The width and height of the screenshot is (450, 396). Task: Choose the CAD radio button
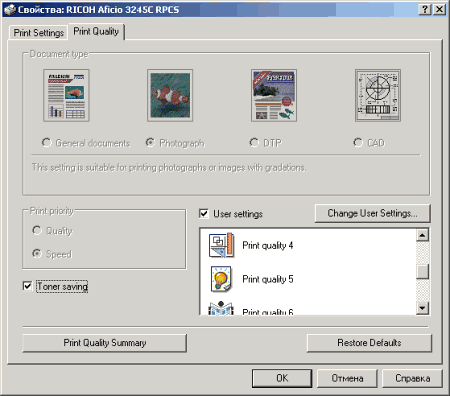tap(358, 143)
